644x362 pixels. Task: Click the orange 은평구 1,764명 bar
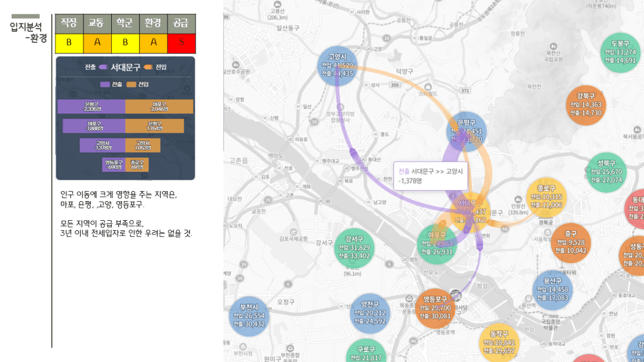(x=155, y=126)
